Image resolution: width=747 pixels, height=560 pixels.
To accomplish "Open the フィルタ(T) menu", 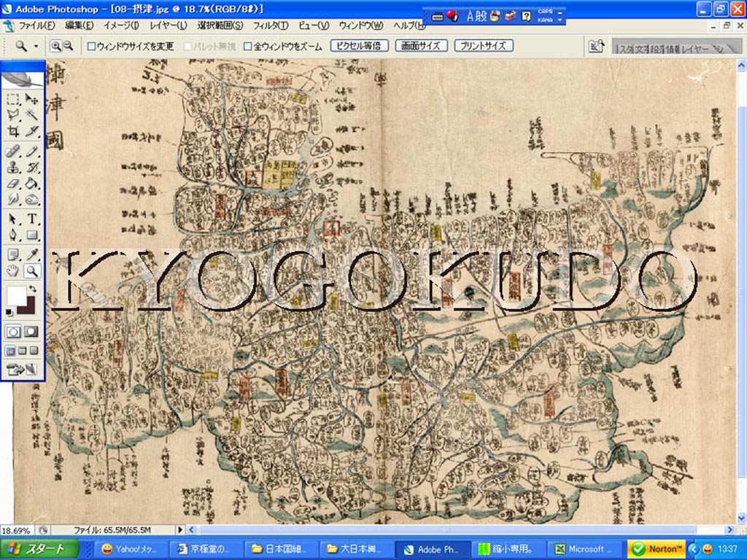I will click(x=270, y=26).
